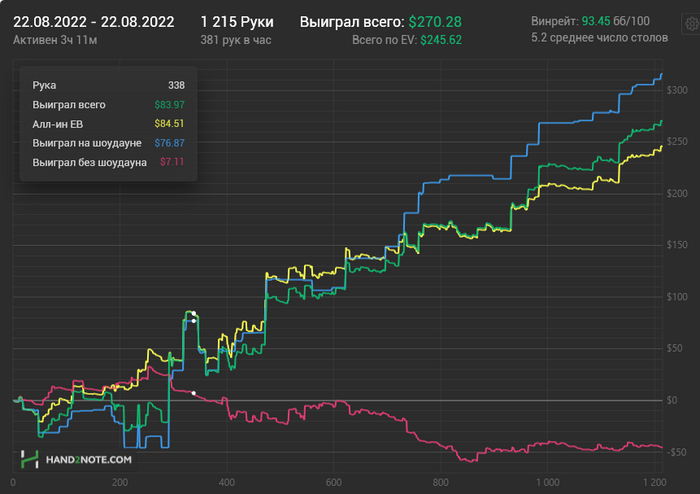Click the -$50 y-axis label

pyautogui.click(x=676, y=452)
